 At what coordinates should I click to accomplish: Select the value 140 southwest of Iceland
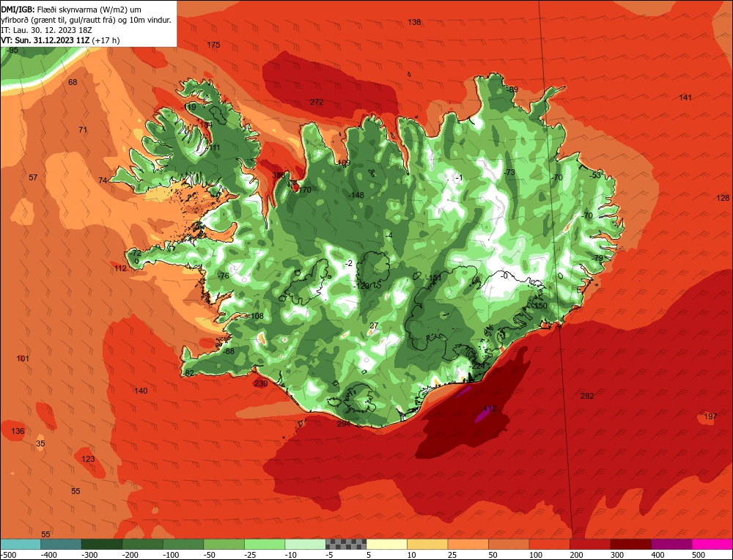[141, 391]
